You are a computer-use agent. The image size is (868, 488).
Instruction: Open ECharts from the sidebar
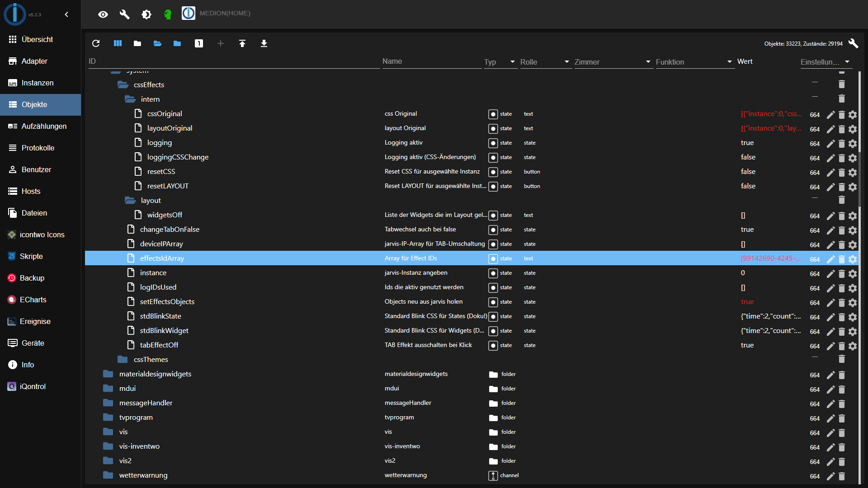point(41,300)
